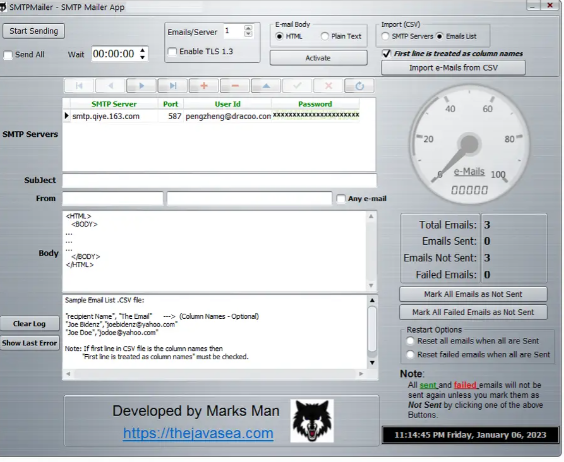Open the thejavasea.com link

[x=198, y=433]
